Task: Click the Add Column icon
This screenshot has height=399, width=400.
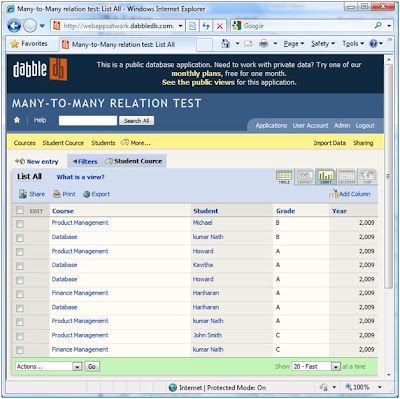Action: 334,194
